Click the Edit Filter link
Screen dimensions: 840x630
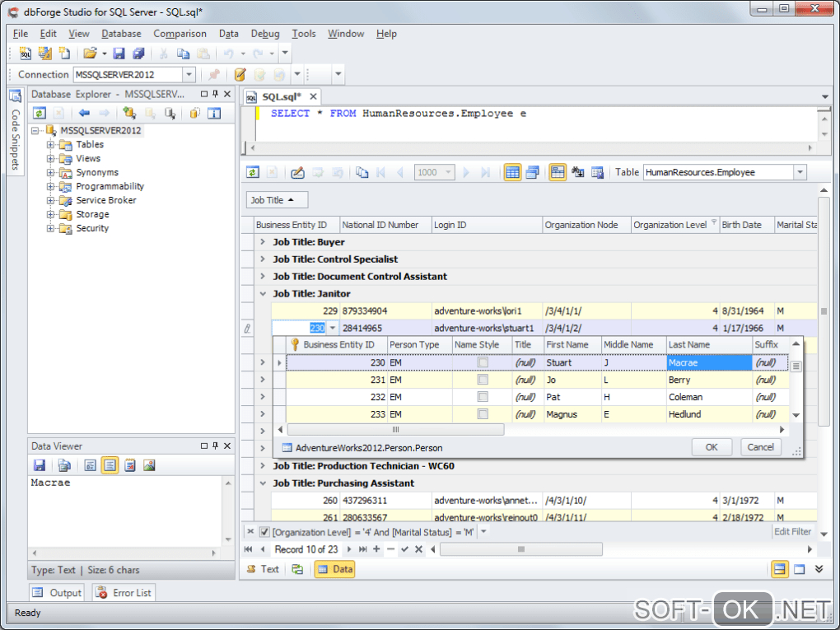[x=792, y=532]
